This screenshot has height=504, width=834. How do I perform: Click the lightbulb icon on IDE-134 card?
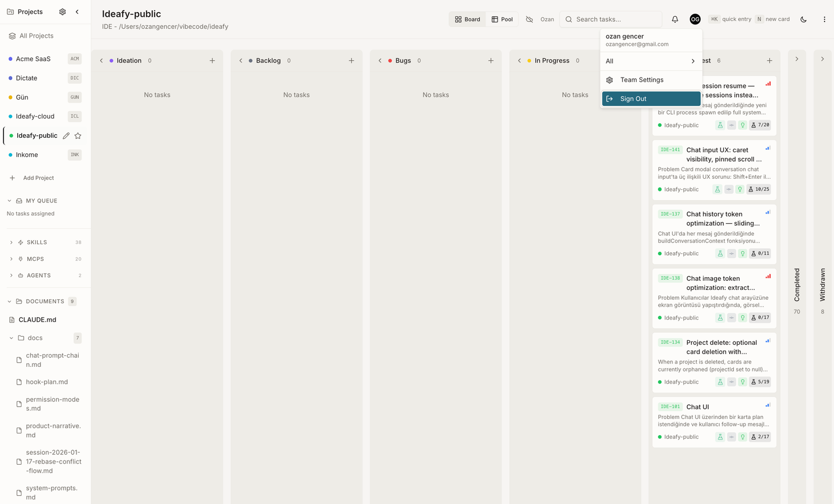pos(742,382)
